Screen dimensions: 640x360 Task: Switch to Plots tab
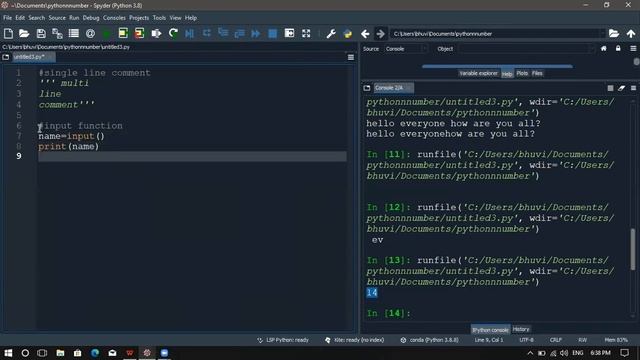coord(522,73)
